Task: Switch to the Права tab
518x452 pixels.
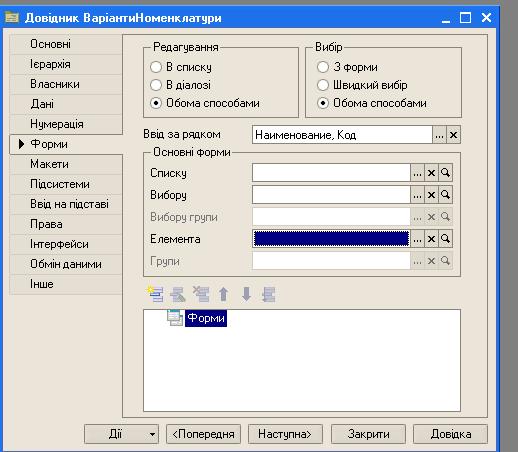Action: pyautogui.click(x=66, y=224)
